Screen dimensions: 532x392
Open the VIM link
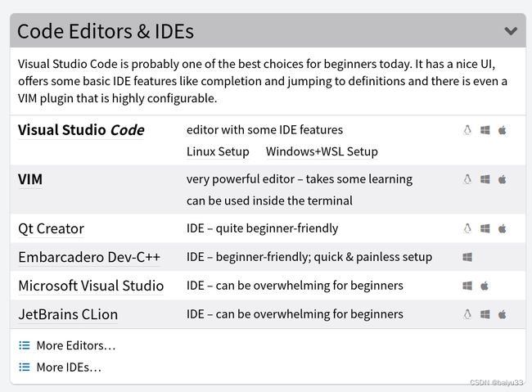pos(30,179)
